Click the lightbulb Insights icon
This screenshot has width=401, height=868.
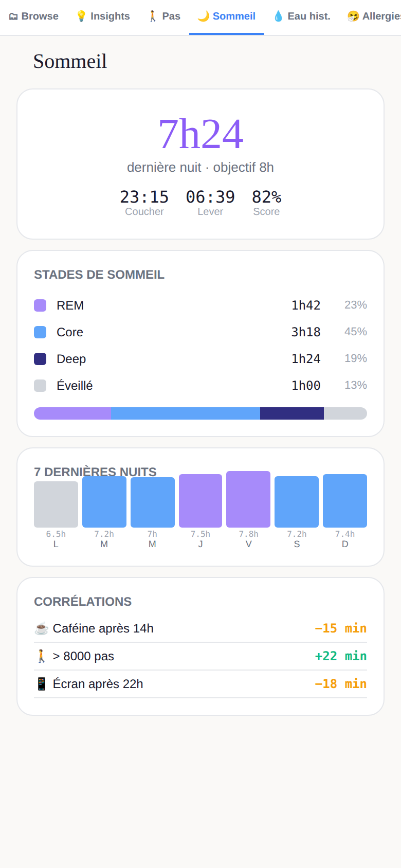pyautogui.click(x=81, y=16)
